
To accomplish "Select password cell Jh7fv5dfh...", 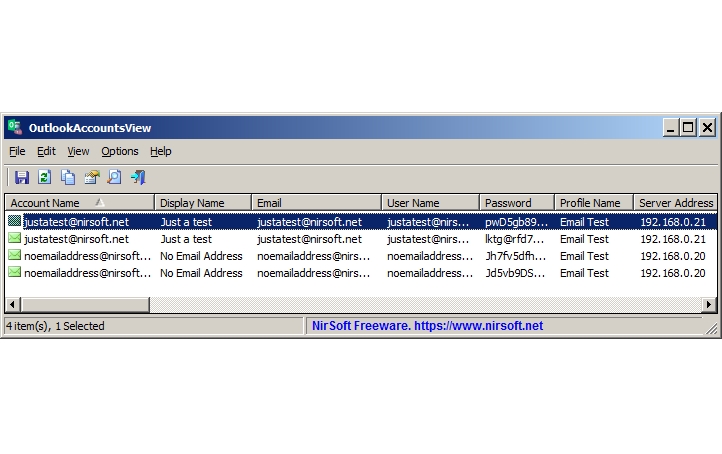I will (x=517, y=256).
